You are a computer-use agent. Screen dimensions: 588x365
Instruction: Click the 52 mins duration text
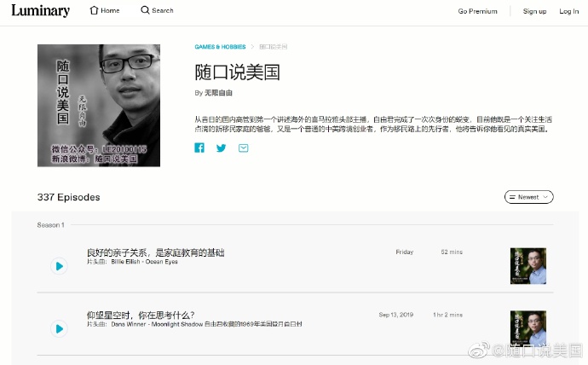point(452,252)
